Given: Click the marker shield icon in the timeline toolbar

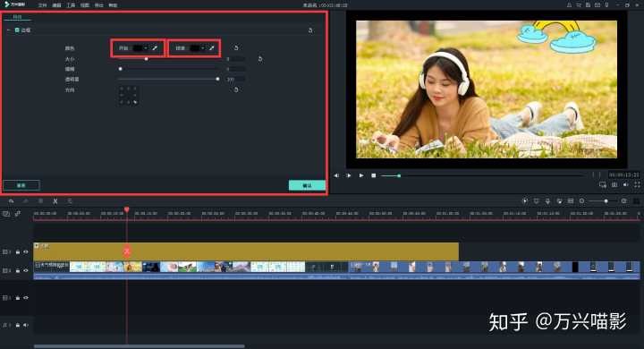Looking at the screenshot, I should click(x=536, y=201).
